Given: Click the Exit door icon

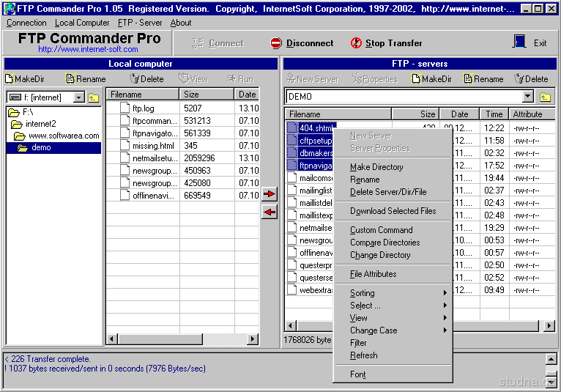Looking at the screenshot, I should point(519,42).
